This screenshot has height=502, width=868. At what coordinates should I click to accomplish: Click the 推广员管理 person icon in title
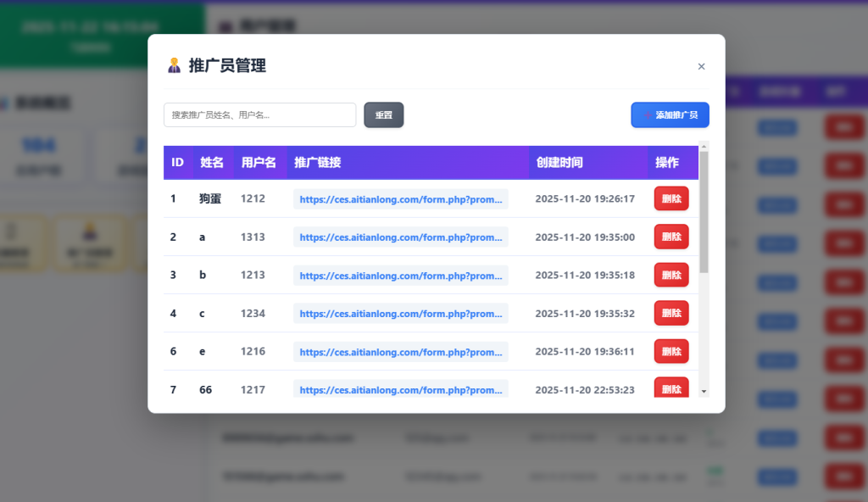pyautogui.click(x=174, y=65)
